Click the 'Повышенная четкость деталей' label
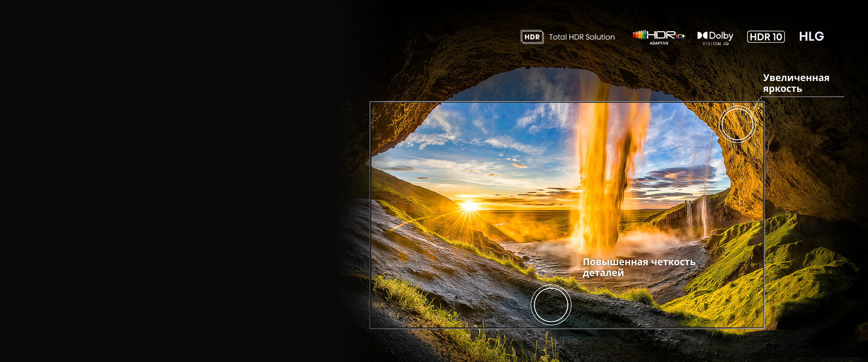This screenshot has height=362, width=868. coord(638,267)
